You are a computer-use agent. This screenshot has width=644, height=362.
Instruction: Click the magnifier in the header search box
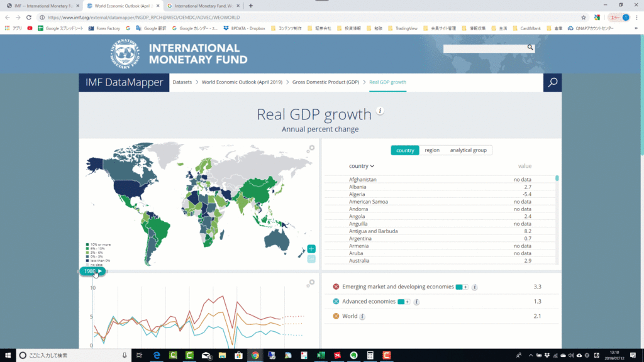(530, 48)
